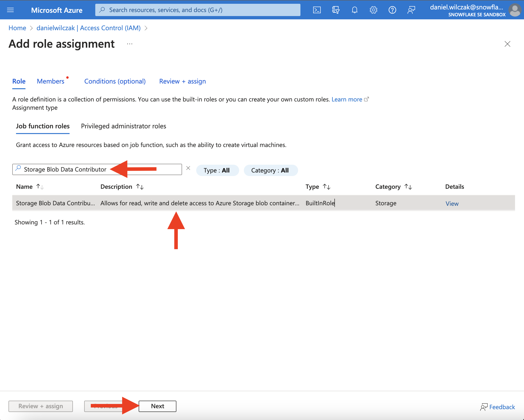Image resolution: width=524 pixels, height=420 pixels.
Task: Click the bottom Feedback link
Action: [502, 407]
